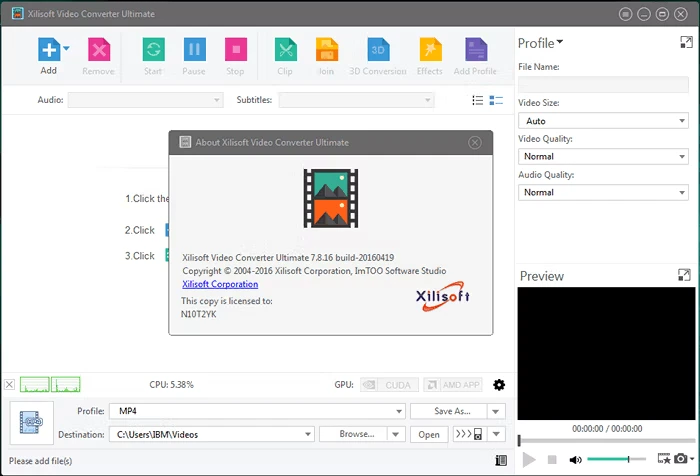Click the File Name input field
Viewport: 700px width, 476px height.
point(603,84)
